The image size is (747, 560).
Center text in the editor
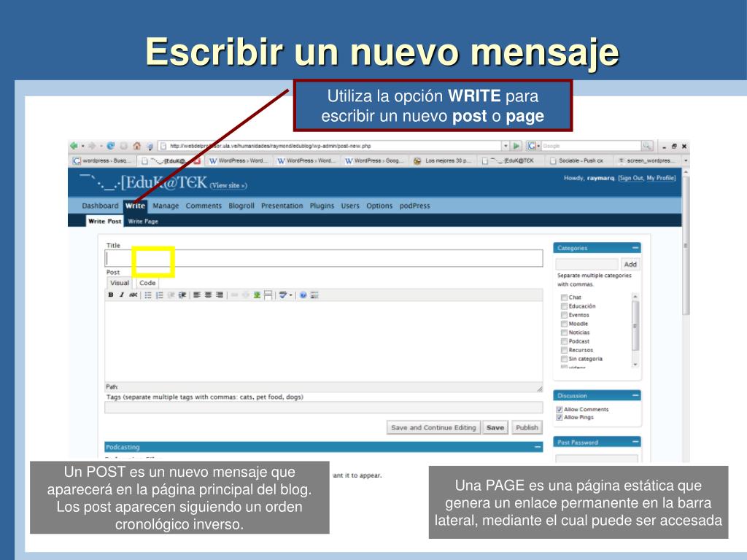(208, 295)
